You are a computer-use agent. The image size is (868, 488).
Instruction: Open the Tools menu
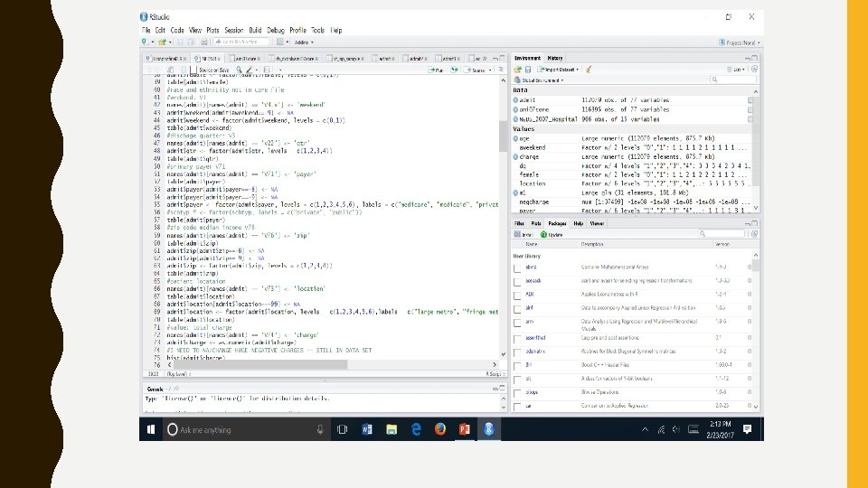(x=317, y=31)
